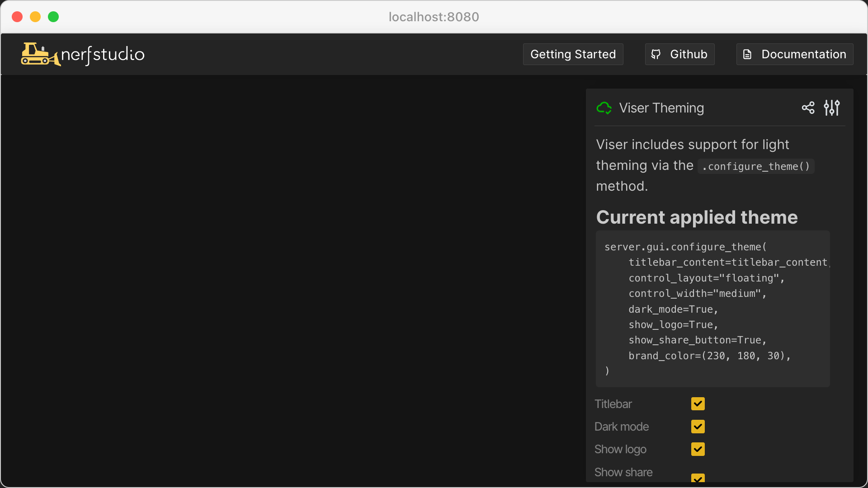Click the Dark mode label text

point(622,427)
